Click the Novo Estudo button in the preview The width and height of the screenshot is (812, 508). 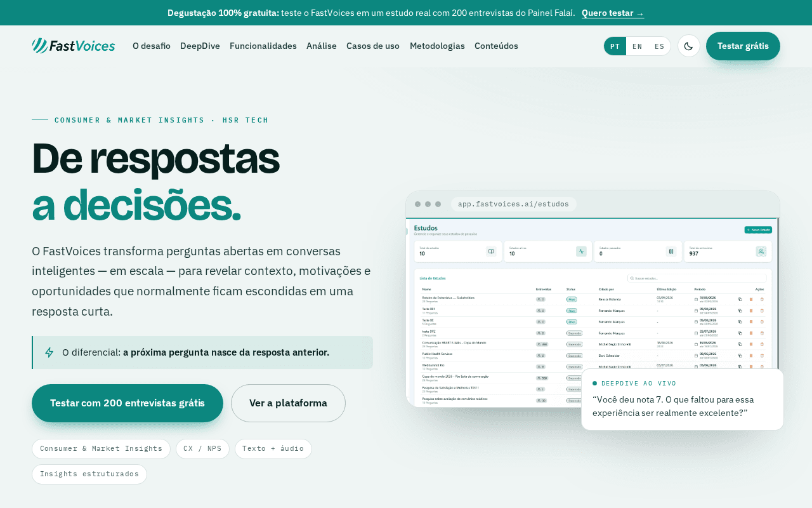pyautogui.click(x=758, y=230)
